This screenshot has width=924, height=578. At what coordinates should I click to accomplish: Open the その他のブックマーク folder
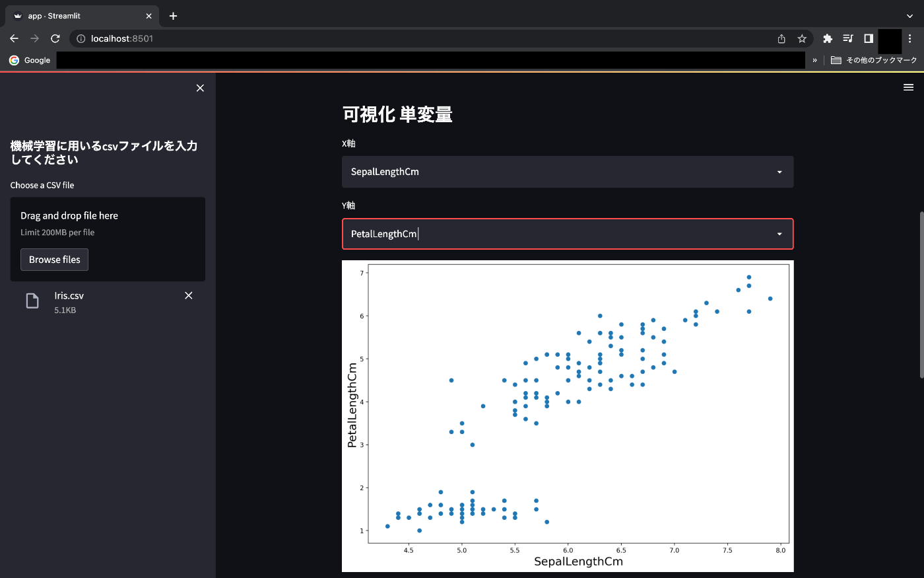coord(874,60)
